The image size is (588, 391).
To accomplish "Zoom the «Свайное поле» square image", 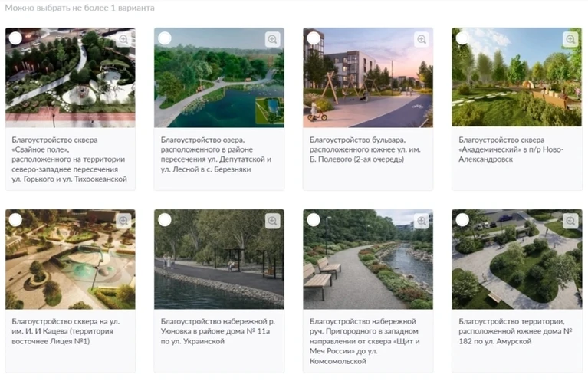I will [x=124, y=39].
